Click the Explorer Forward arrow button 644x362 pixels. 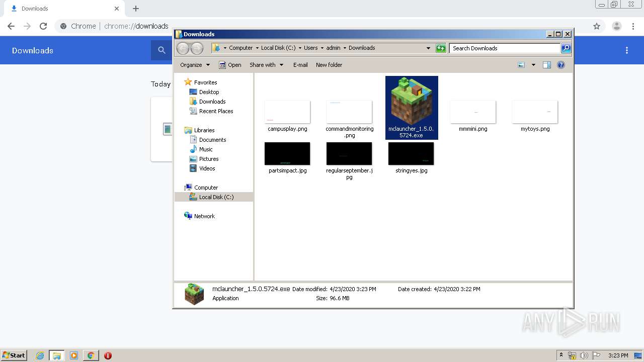(197, 48)
